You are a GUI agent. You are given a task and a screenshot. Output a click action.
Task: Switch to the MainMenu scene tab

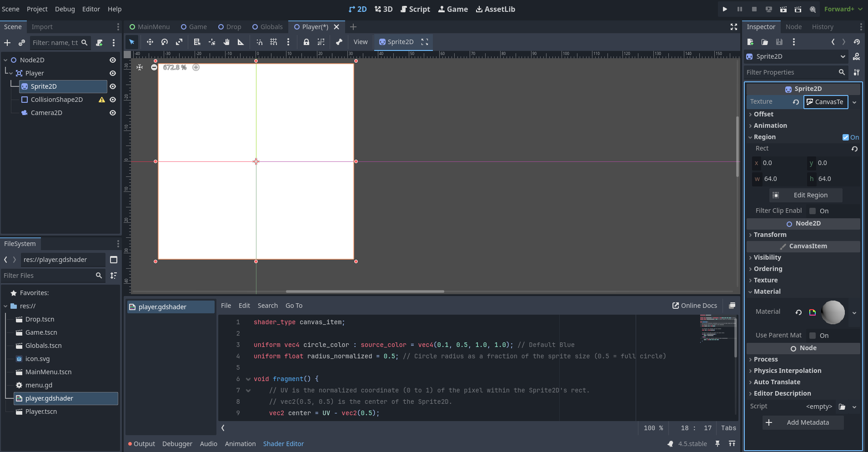point(150,27)
